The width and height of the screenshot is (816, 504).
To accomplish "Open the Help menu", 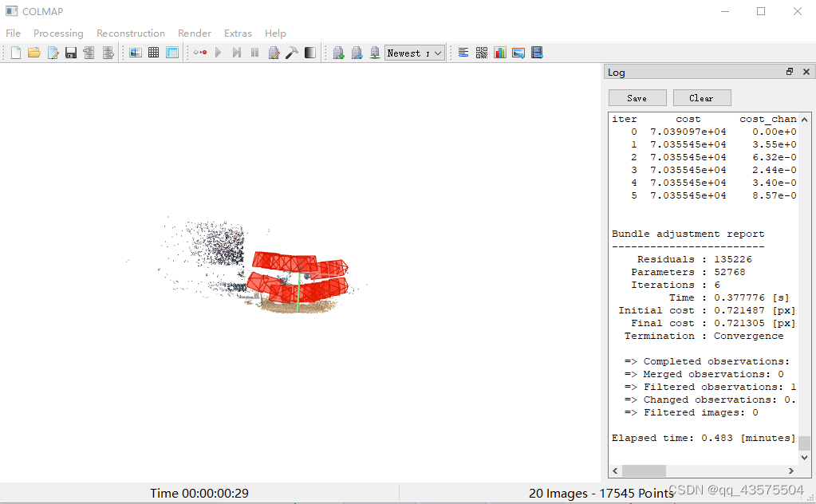I will click(275, 33).
